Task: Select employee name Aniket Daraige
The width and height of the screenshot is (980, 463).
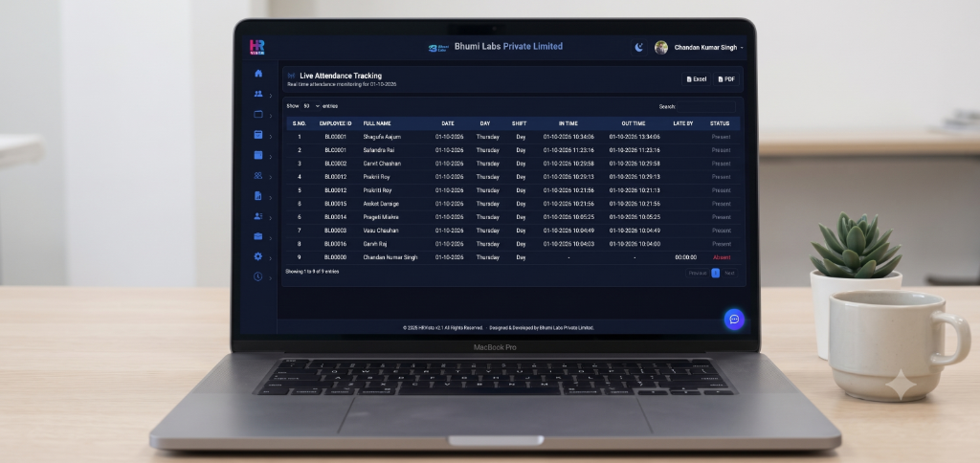Action: coord(381,204)
